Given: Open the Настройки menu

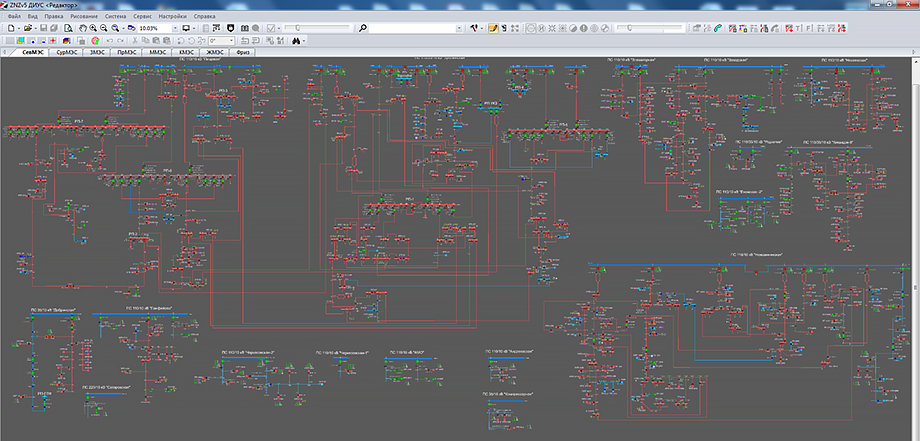Looking at the screenshot, I should tap(175, 16).
